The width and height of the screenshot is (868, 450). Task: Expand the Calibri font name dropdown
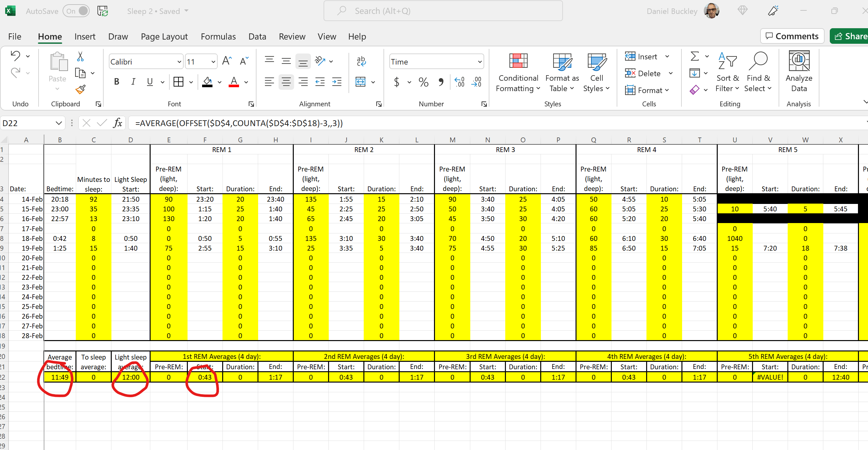179,62
